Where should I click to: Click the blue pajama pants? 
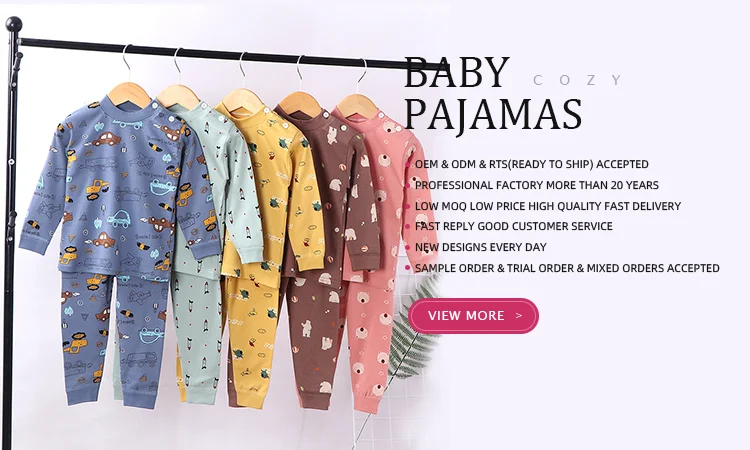(x=115, y=337)
